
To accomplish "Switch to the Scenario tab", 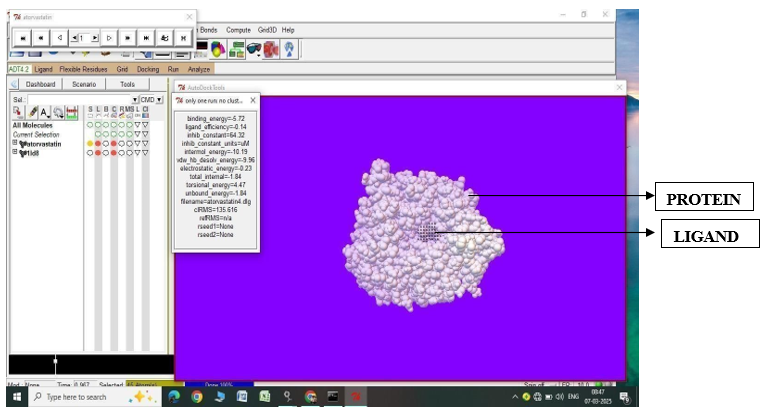I will click(84, 84).
